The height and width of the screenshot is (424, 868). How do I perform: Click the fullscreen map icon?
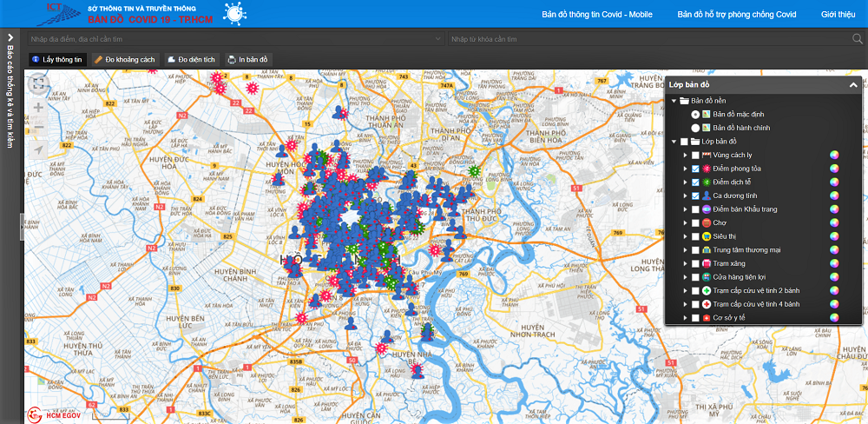[38, 84]
